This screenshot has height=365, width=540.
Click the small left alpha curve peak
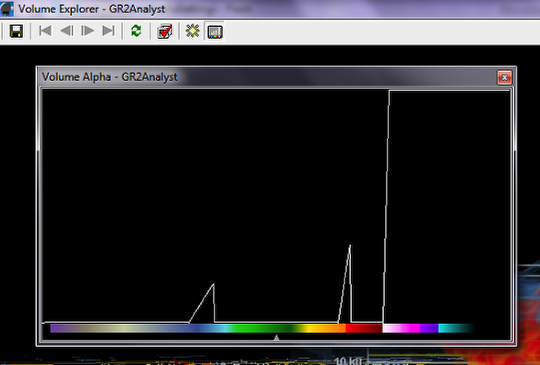point(214,284)
